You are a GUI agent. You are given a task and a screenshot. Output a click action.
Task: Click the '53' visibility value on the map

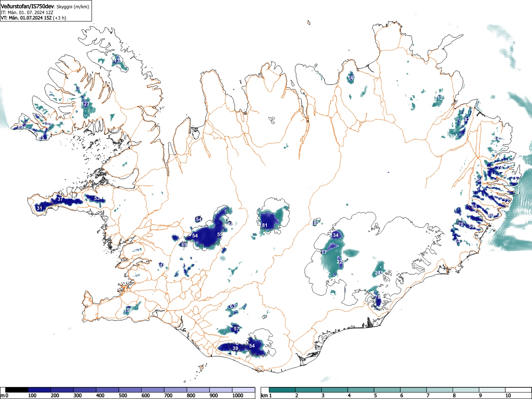97,198
